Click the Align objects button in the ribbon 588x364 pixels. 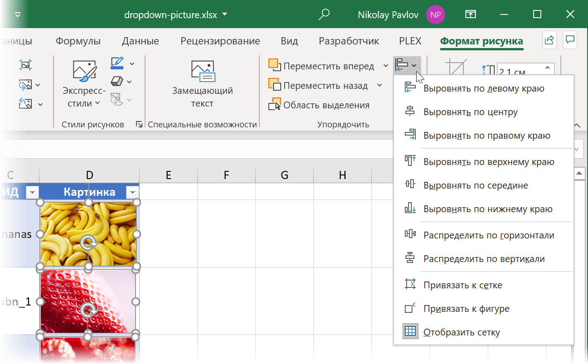[407, 65]
